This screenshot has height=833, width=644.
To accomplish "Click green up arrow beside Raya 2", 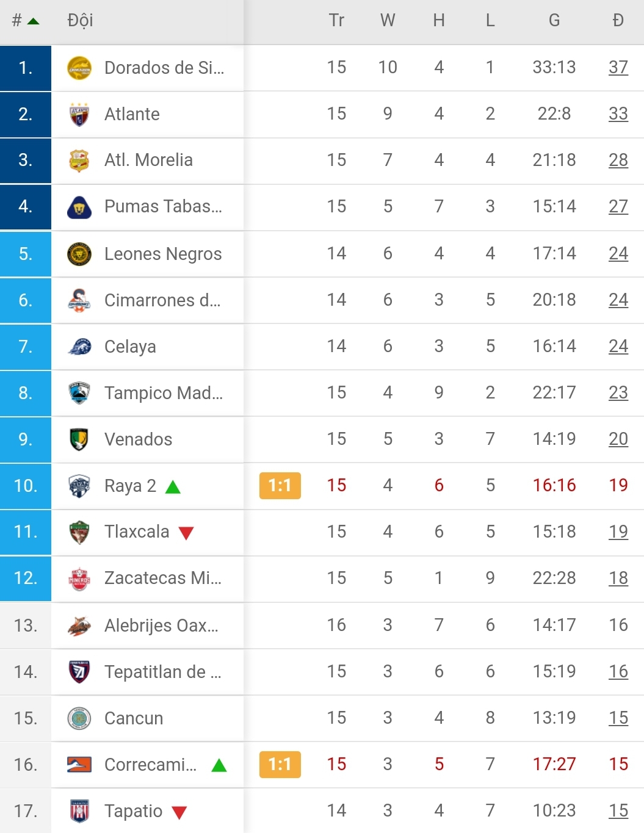I will tap(173, 487).
